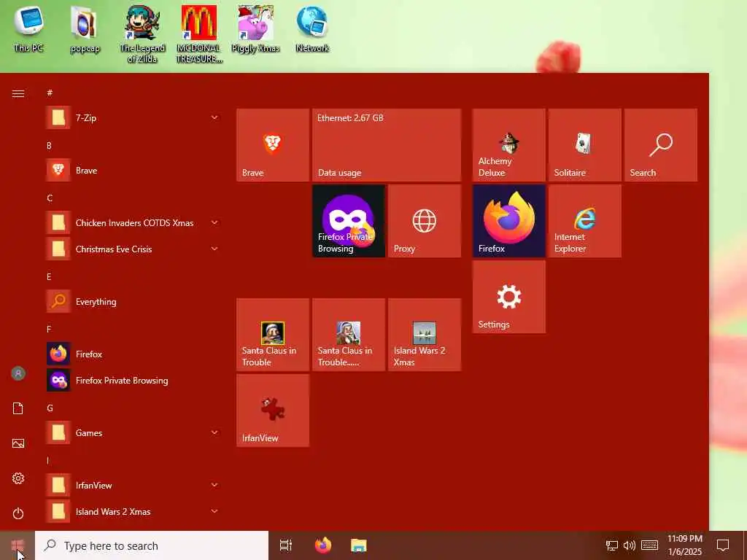Screen dimensions: 747x560
Task: Select the popcap desktop folder
Action: pyautogui.click(x=85, y=29)
